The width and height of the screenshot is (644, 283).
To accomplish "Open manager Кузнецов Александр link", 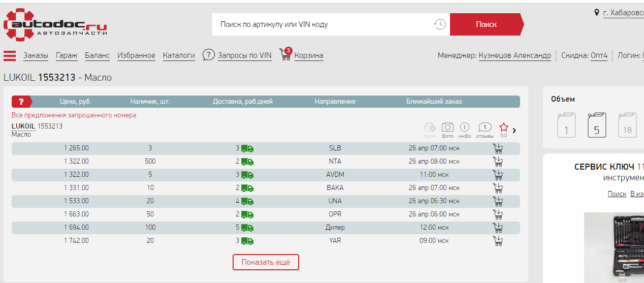I will click(x=515, y=55).
